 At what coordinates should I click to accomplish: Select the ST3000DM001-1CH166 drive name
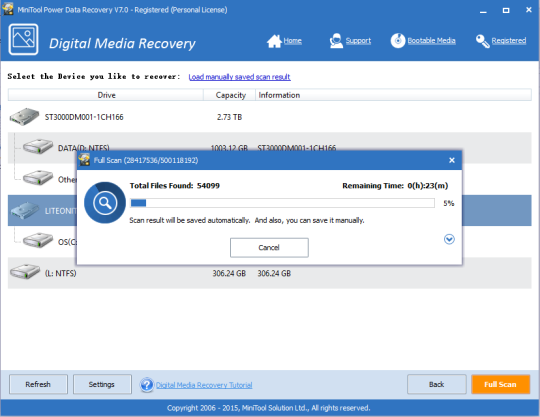pos(84,117)
